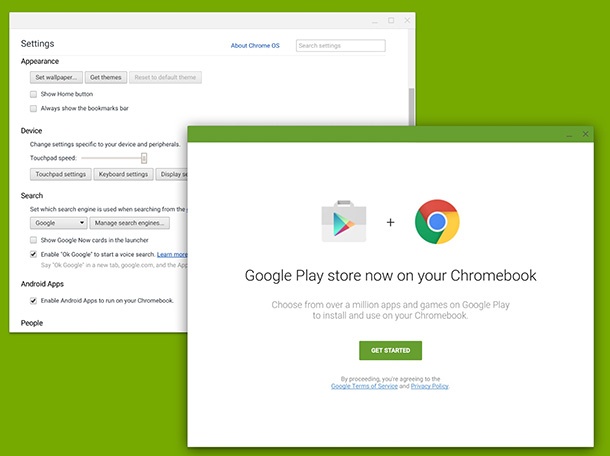Image resolution: width=610 pixels, height=456 pixels.
Task: Toggle Enable Android Apps checkbox
Action: pyautogui.click(x=33, y=301)
